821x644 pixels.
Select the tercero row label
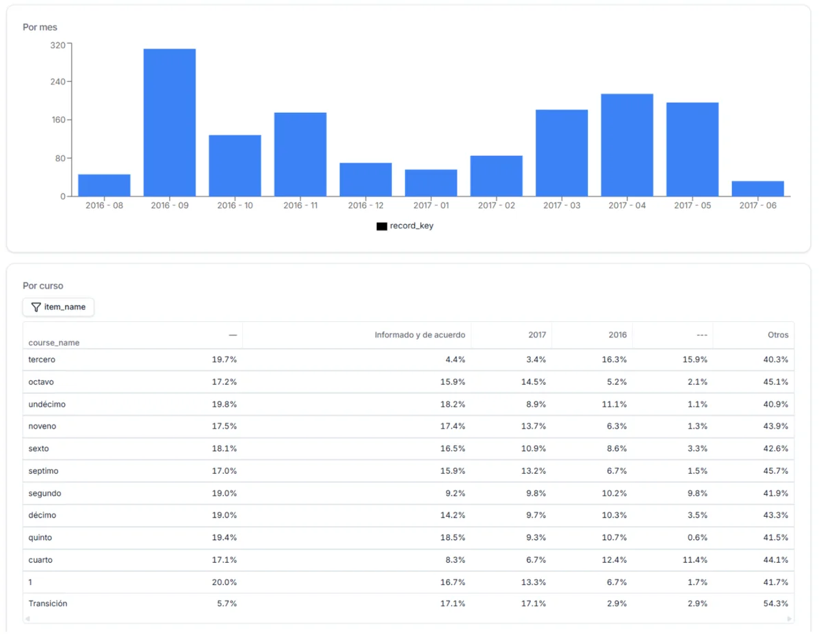[42, 360]
